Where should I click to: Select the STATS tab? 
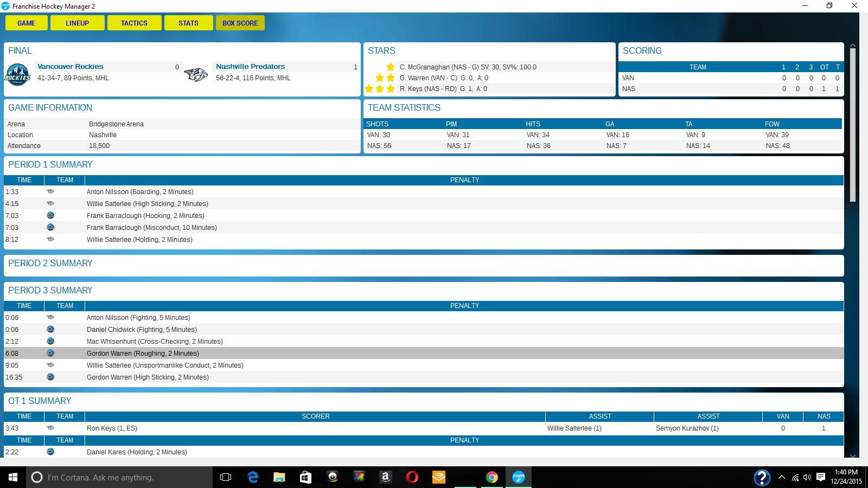point(188,23)
